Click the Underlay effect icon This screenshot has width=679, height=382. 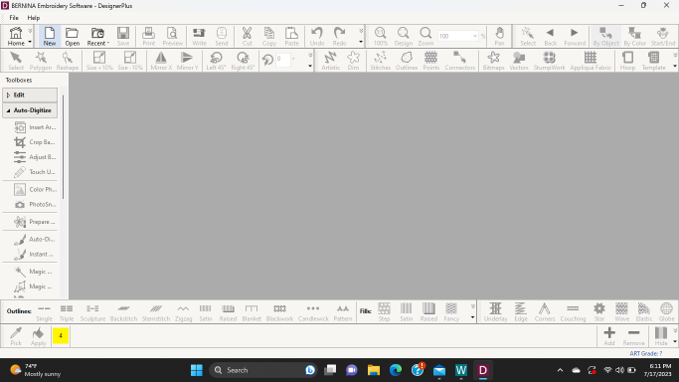pyautogui.click(x=495, y=312)
